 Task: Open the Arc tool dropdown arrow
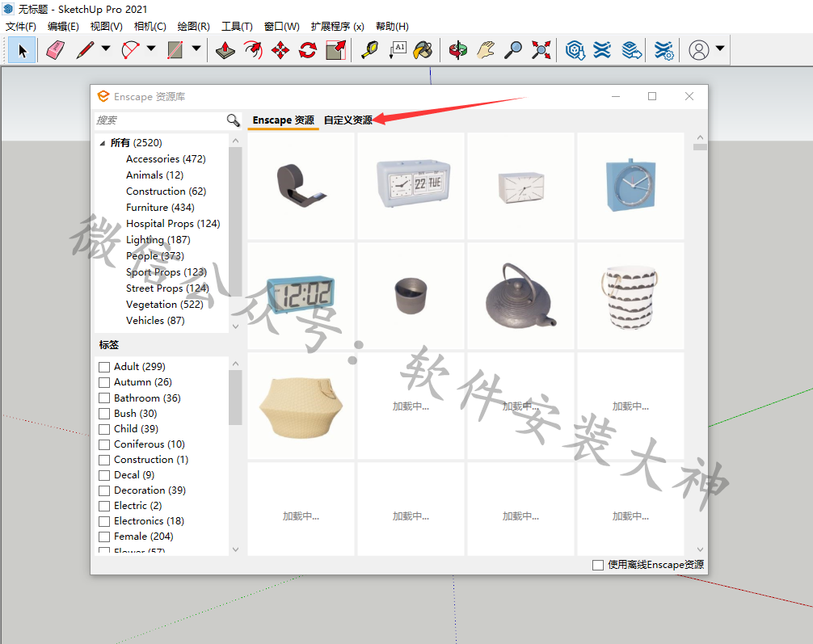coord(151,48)
